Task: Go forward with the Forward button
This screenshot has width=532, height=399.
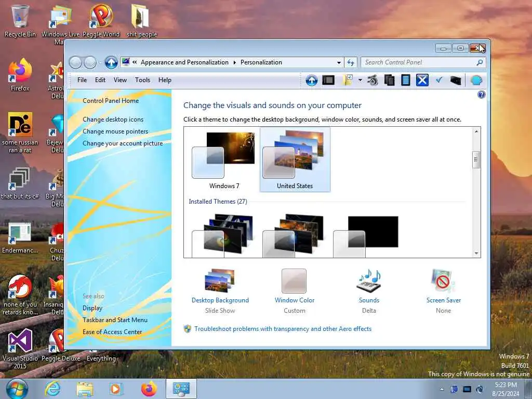Action: point(90,62)
